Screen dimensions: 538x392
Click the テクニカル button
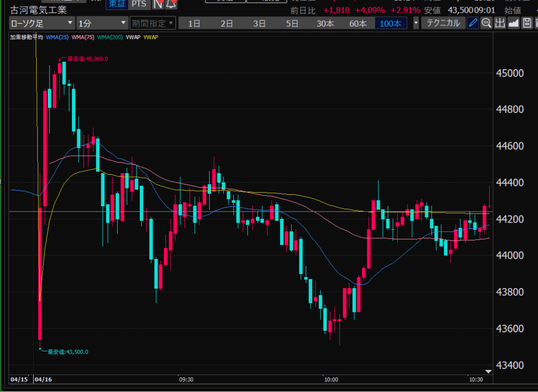pos(443,23)
